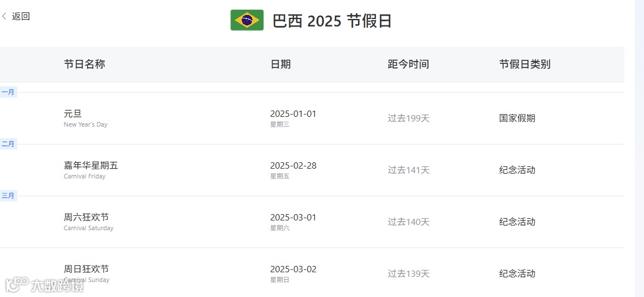
Task: Click the date 2025-01-01
Action: pyautogui.click(x=293, y=113)
